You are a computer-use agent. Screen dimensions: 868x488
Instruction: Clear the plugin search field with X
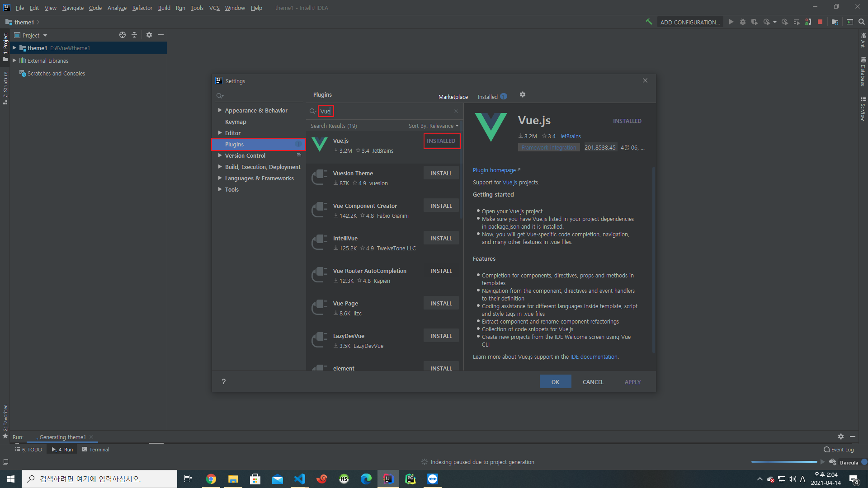(x=456, y=111)
